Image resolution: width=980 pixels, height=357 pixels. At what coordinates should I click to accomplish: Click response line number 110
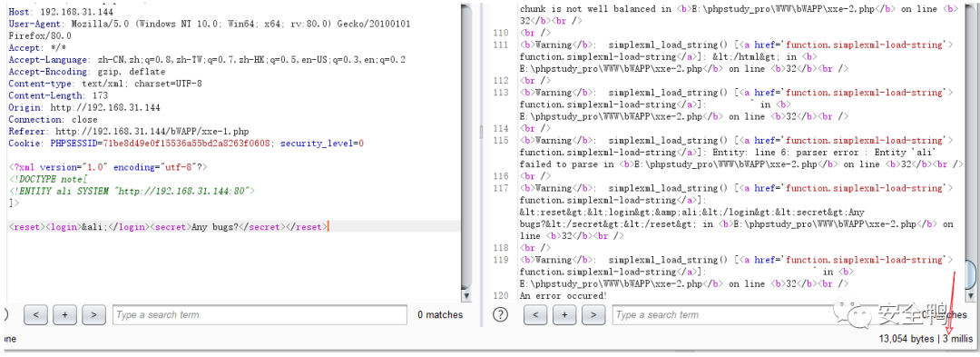[x=501, y=33]
